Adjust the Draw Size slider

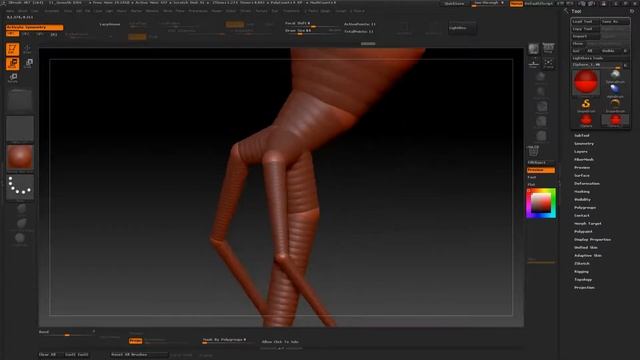(312, 31)
